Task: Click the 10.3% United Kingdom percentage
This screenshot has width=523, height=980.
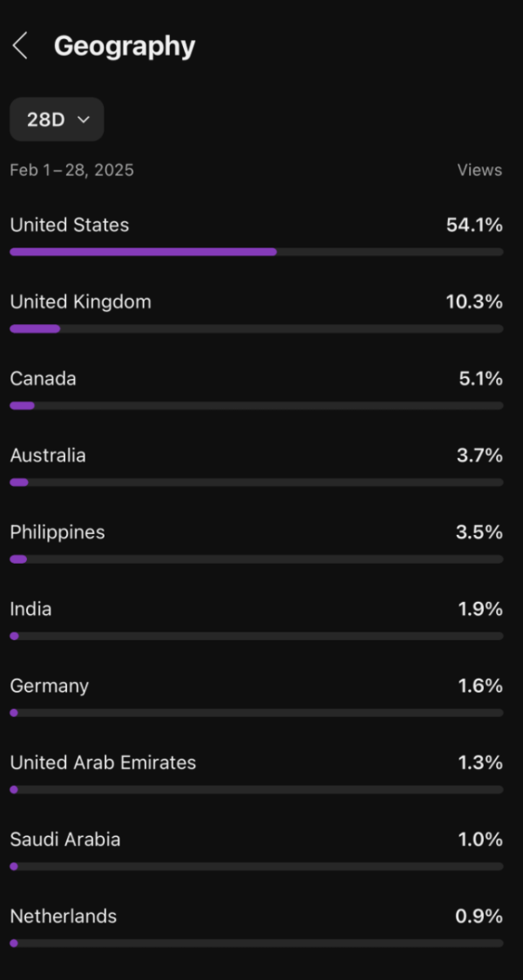Action: (x=474, y=302)
